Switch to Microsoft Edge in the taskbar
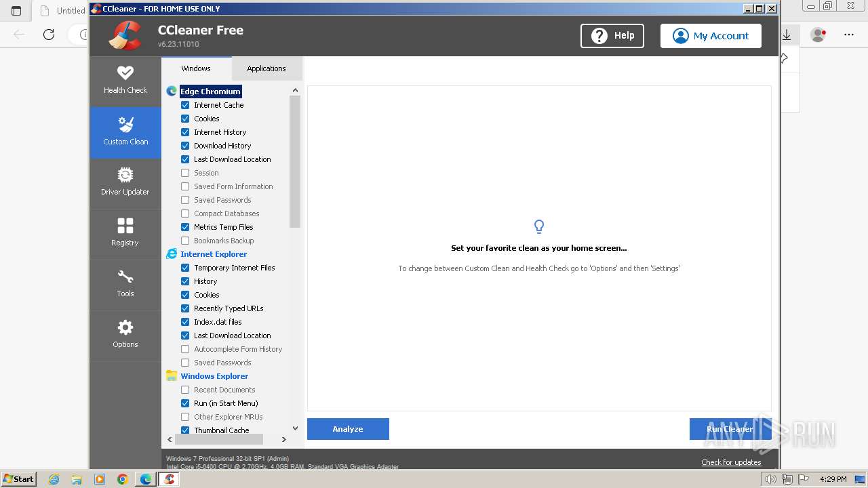Viewport: 868px width, 488px height. pos(146,479)
